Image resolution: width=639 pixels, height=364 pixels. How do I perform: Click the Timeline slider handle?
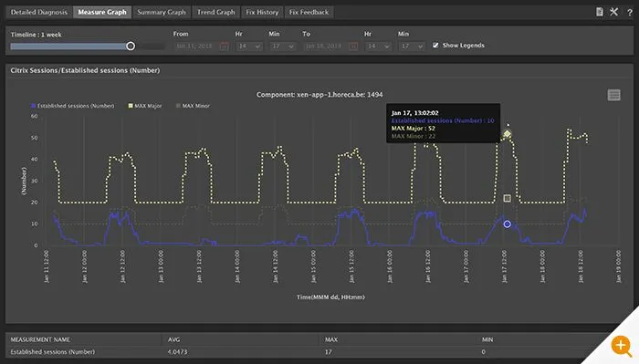coord(131,46)
